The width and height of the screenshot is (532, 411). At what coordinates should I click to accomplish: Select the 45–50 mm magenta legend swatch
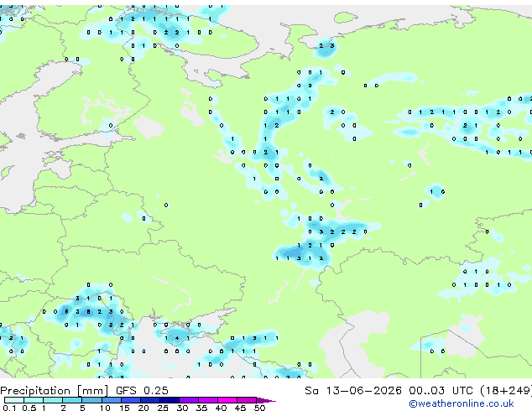pyautogui.click(x=247, y=400)
